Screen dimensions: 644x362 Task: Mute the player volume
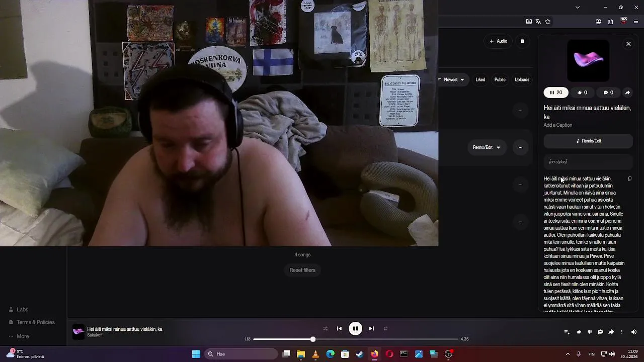pyautogui.click(x=634, y=332)
